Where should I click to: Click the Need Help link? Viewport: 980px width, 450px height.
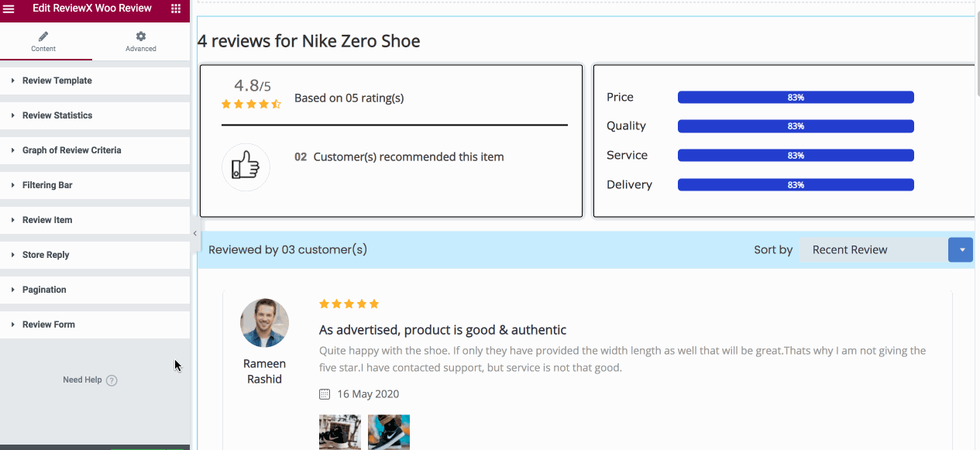click(82, 380)
